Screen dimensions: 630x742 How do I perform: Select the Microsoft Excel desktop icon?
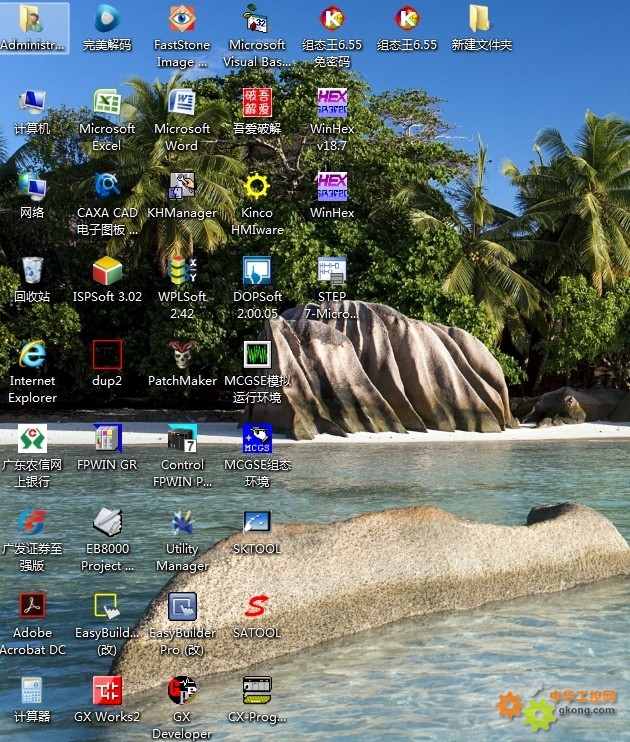click(107, 103)
